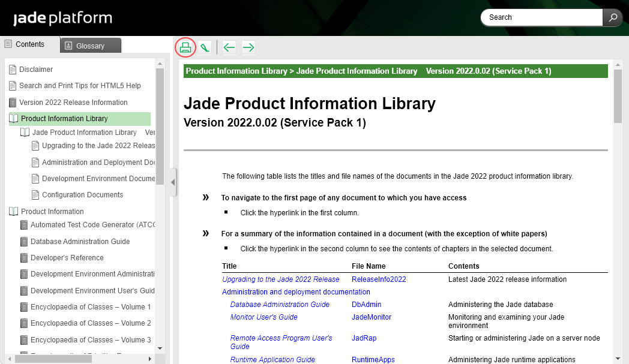Open the Upgrading to the Jade 2022 Release link
Screen dimensions: 629x364
280,279
